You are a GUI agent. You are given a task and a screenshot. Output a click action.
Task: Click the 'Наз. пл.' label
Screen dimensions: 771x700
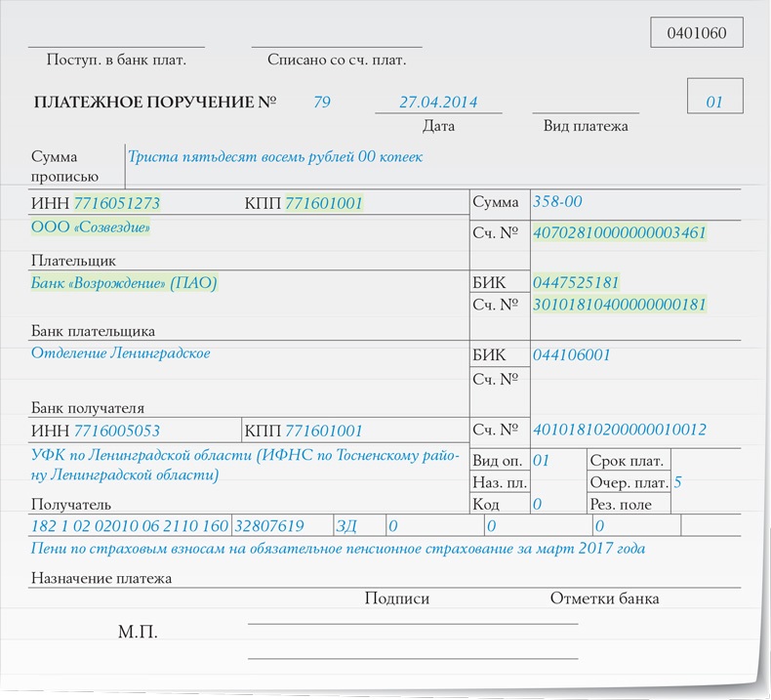tap(500, 482)
